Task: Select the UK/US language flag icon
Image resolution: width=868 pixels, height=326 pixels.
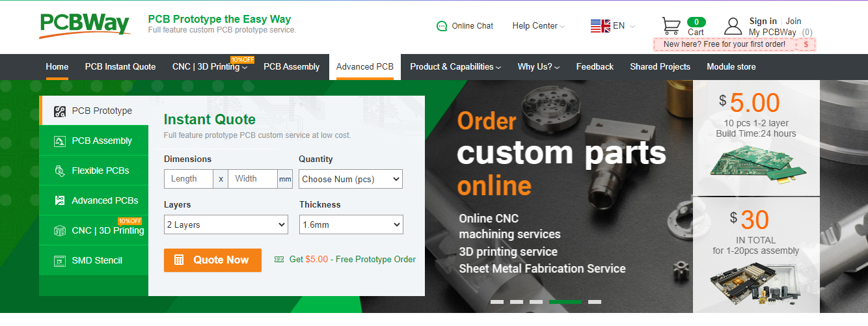Action: pyautogui.click(x=600, y=26)
